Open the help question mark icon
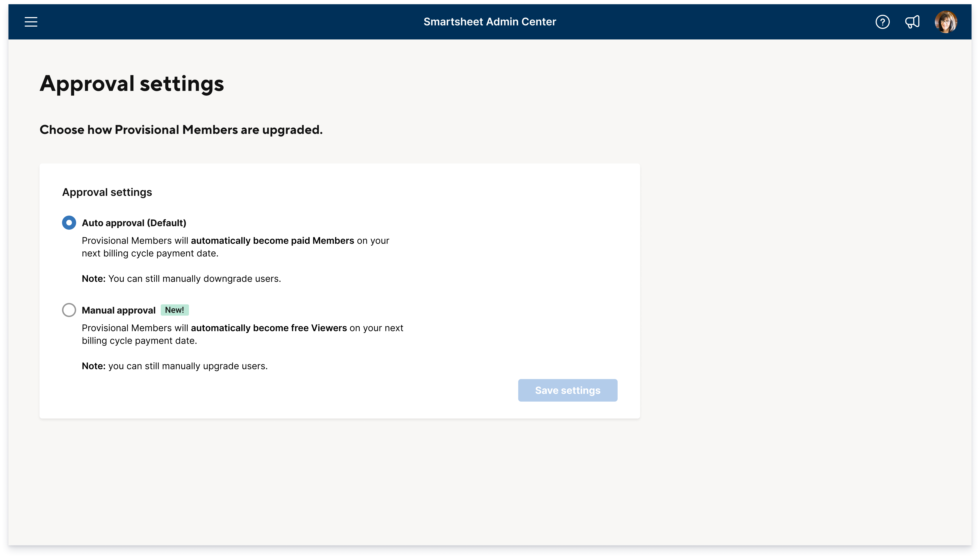This screenshot has height=558, width=980. point(882,22)
